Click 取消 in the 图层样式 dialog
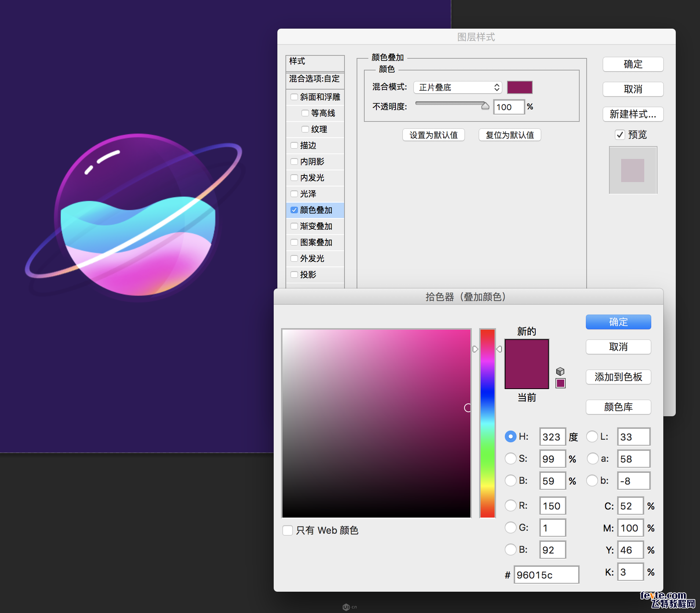 click(x=633, y=89)
